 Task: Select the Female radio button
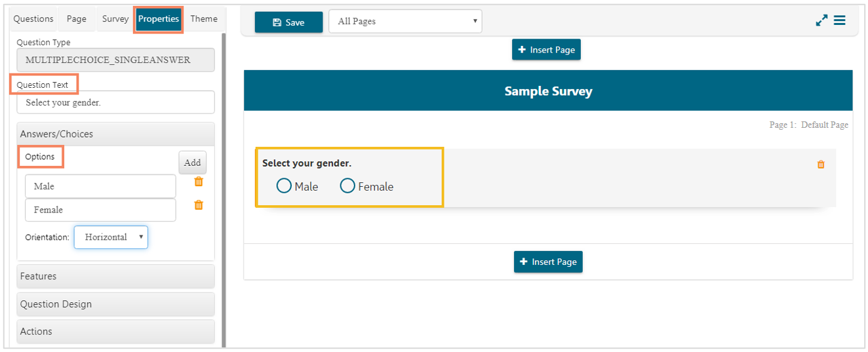coord(347,186)
